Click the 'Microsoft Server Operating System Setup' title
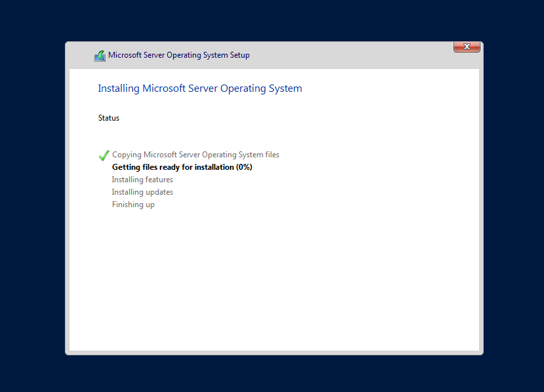 [179, 55]
